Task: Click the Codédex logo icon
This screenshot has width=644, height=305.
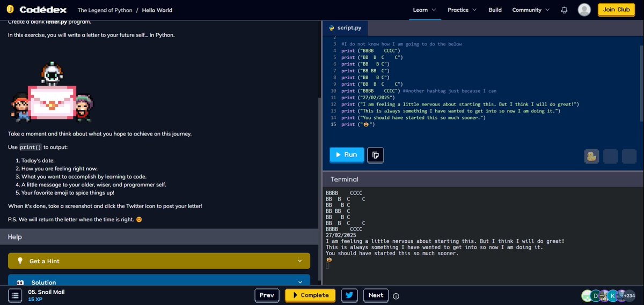Action: coord(10,10)
